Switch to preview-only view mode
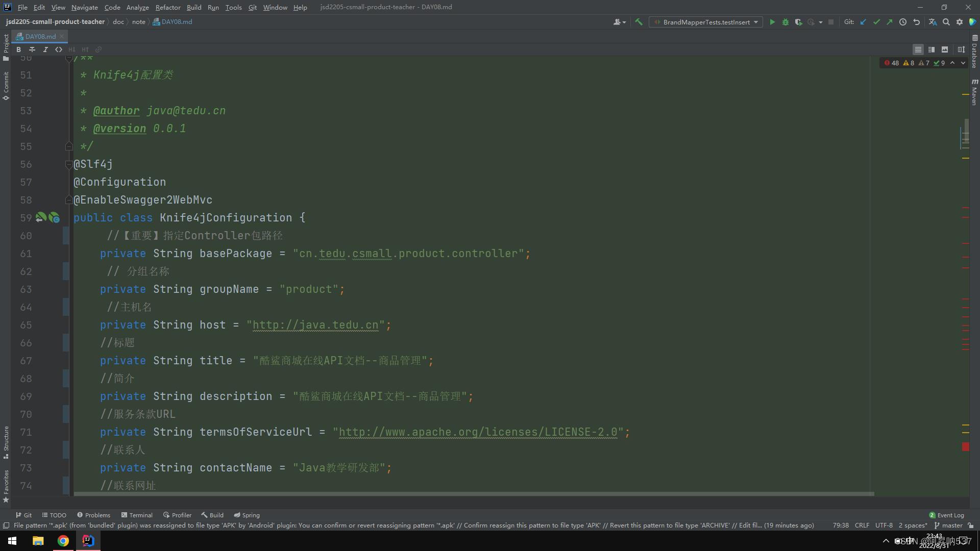Screen dimensions: 980x551 (x=945, y=49)
